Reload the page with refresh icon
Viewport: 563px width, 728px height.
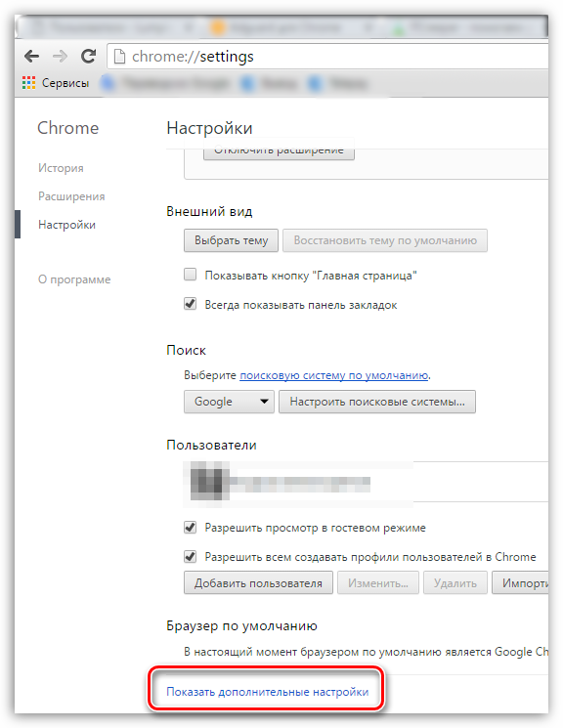88,56
